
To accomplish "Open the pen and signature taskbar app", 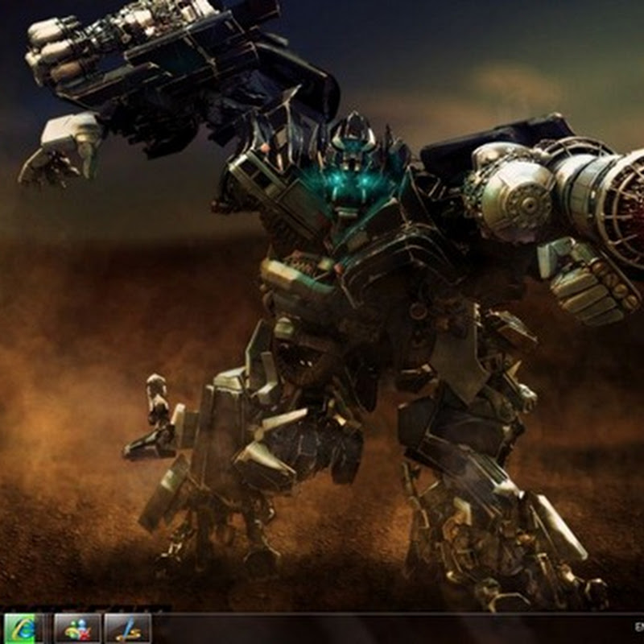I will click(128, 629).
